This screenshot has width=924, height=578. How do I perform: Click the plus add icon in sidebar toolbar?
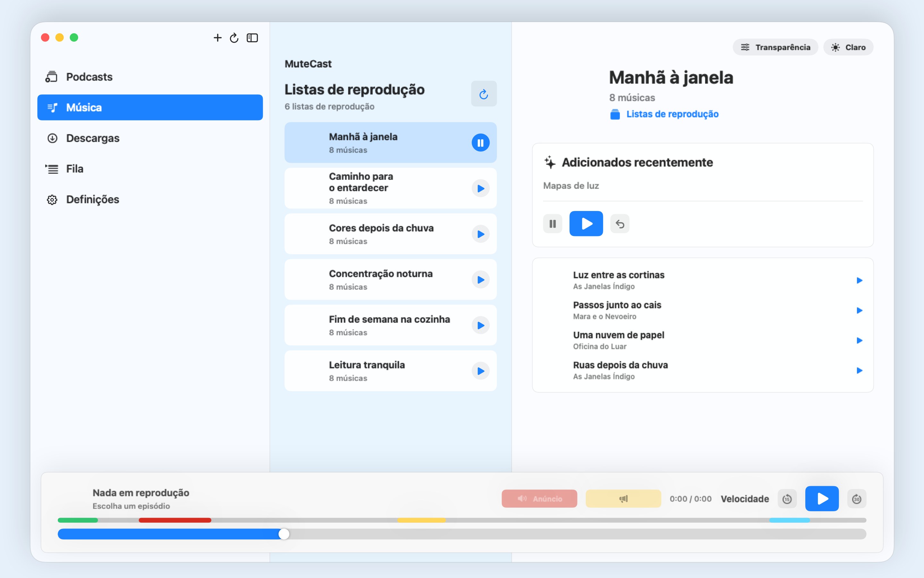click(x=217, y=38)
